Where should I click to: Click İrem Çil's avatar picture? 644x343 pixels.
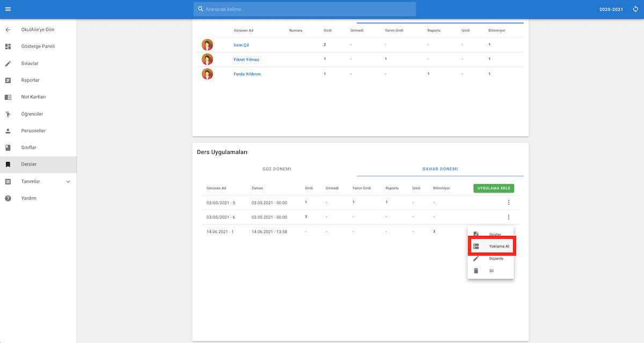pyautogui.click(x=207, y=45)
